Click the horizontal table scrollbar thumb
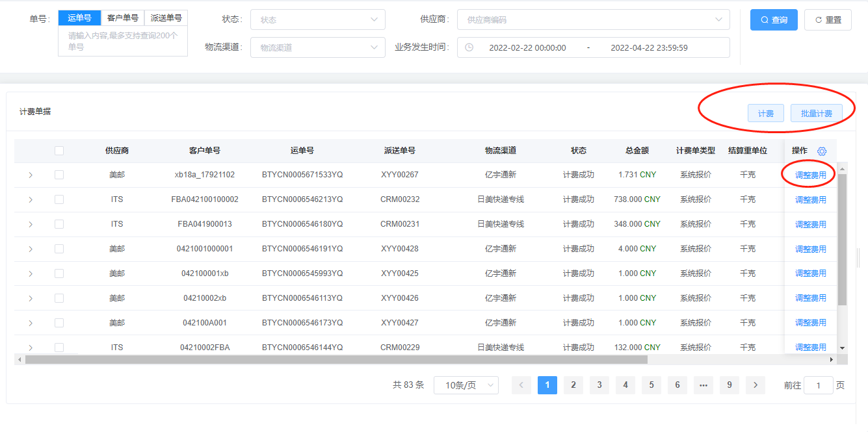Viewport: 868px width, 432px height. (336, 359)
